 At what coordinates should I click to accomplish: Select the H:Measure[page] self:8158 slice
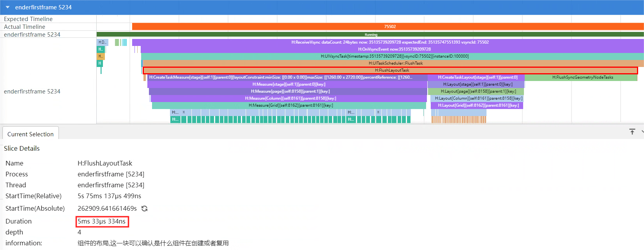(x=288, y=91)
